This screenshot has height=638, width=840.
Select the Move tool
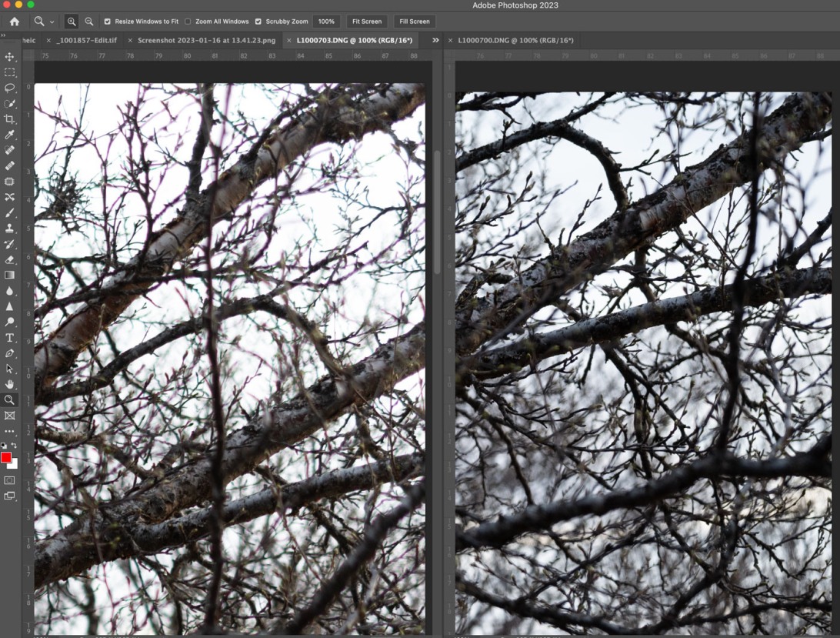pyautogui.click(x=9, y=57)
